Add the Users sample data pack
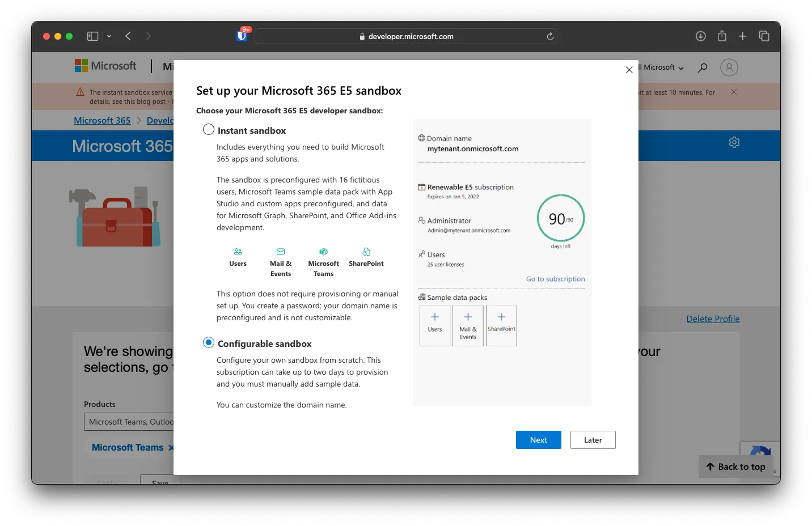The width and height of the screenshot is (812, 526). coord(435,325)
